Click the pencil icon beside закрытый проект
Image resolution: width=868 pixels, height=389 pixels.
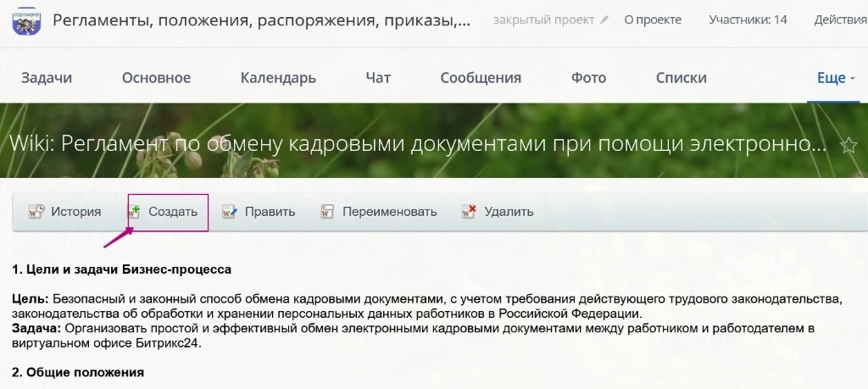tap(604, 20)
